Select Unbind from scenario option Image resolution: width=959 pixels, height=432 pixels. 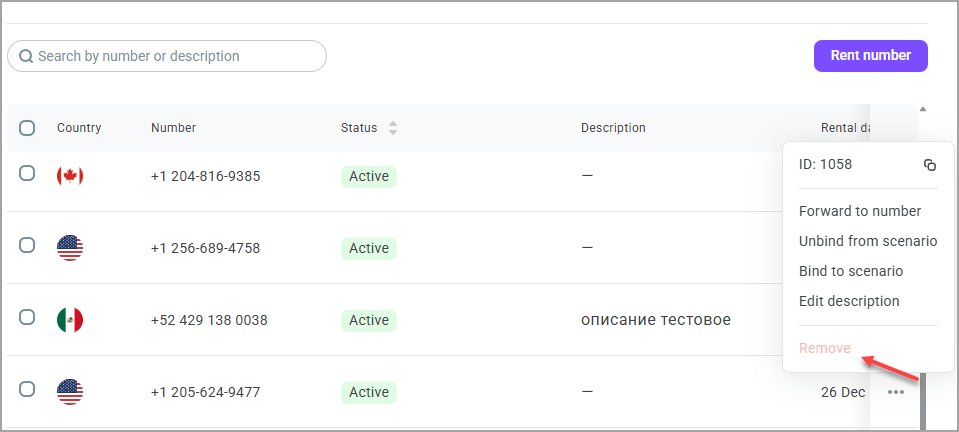868,241
